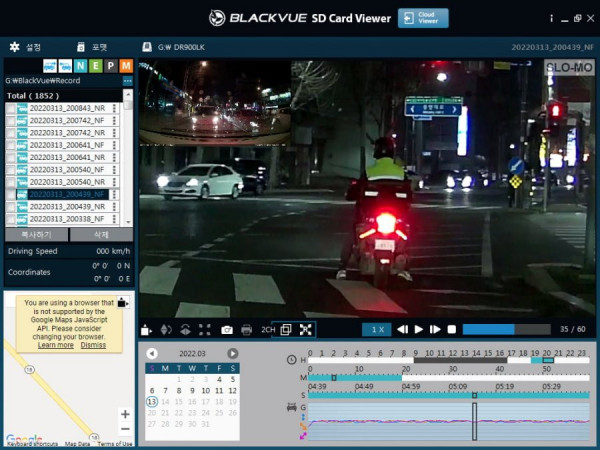Open more options for 20220313_200843_NR

(114, 108)
